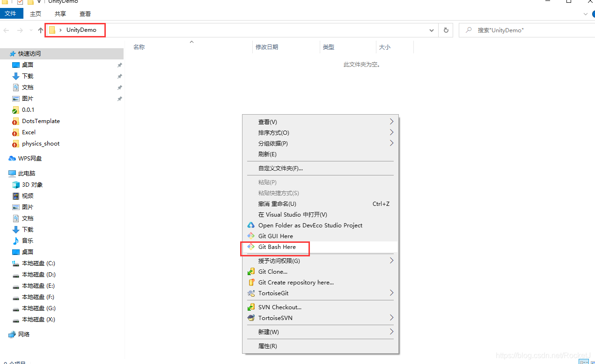Choose Git GUI Here option
Viewport: 595px width, 364px height.
276,236
